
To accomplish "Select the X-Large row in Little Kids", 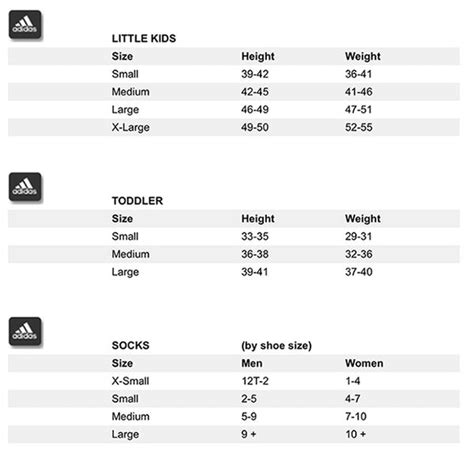I will click(x=234, y=127).
